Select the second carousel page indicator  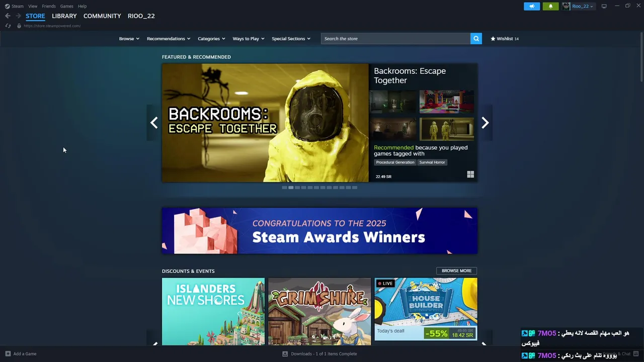pyautogui.click(x=291, y=188)
